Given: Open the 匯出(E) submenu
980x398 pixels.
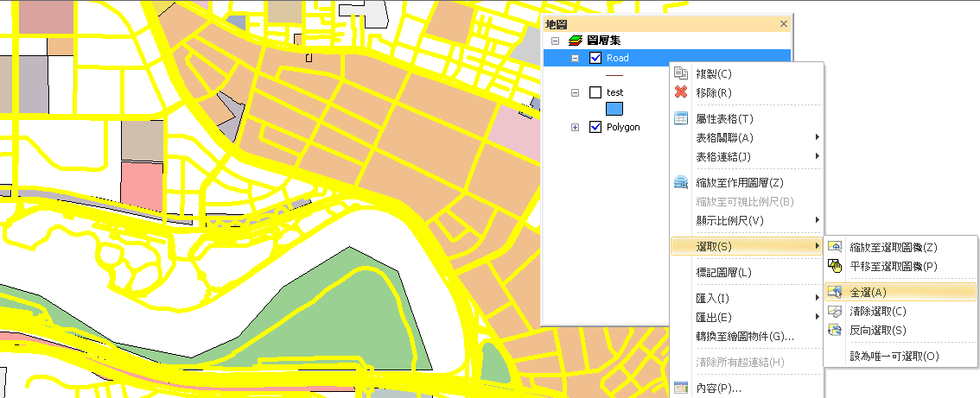Looking at the screenshot, I should coord(747,317).
